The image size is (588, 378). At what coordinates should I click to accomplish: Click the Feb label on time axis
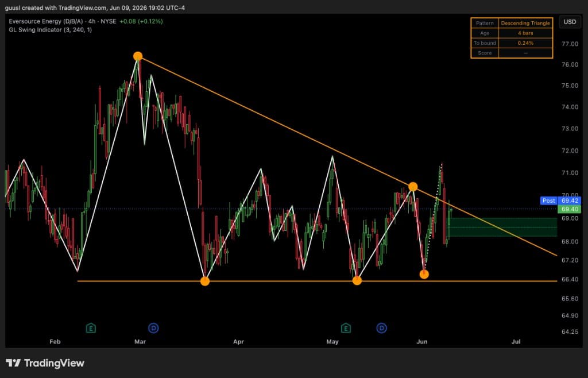pos(55,342)
